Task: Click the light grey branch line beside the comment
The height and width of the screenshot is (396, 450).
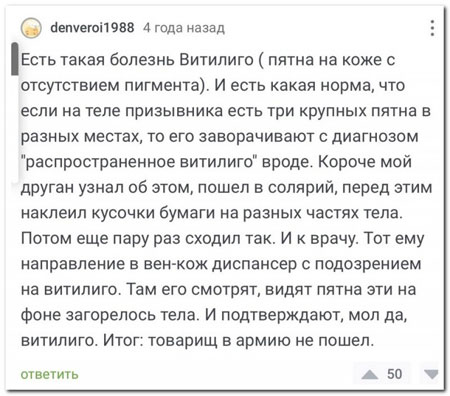Action: click(17, 129)
